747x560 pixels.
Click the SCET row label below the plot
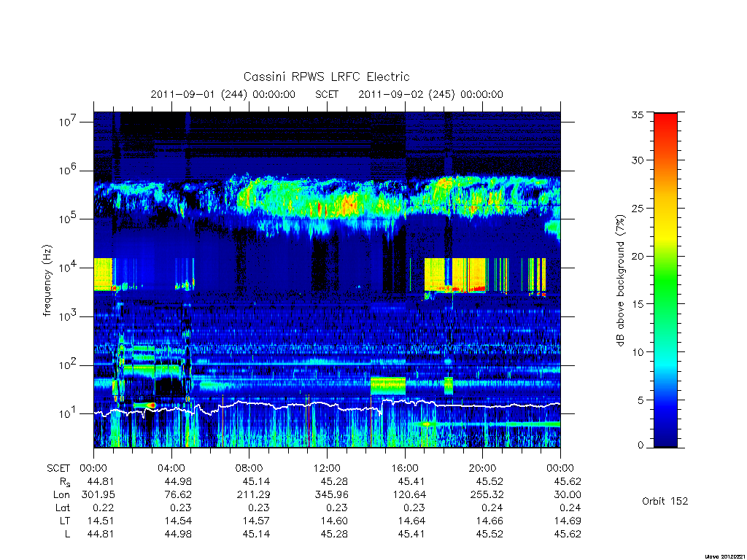(x=58, y=468)
